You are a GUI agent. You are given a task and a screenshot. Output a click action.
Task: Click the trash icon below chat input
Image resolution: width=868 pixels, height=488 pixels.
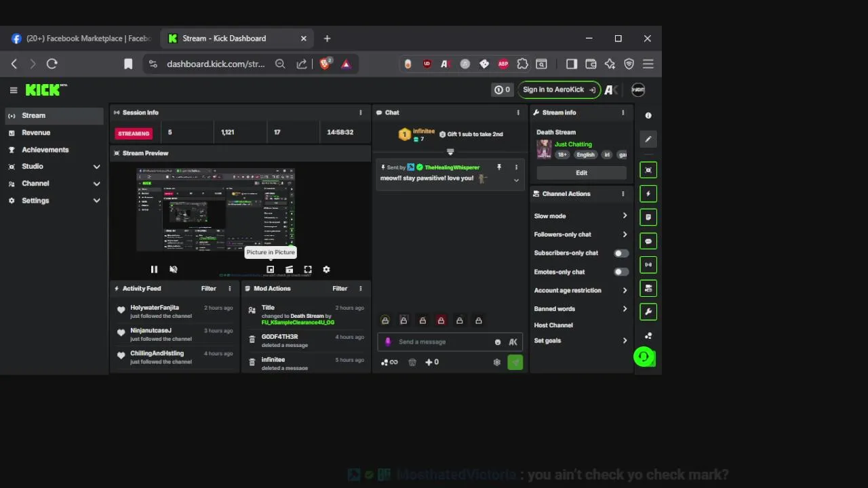412,362
